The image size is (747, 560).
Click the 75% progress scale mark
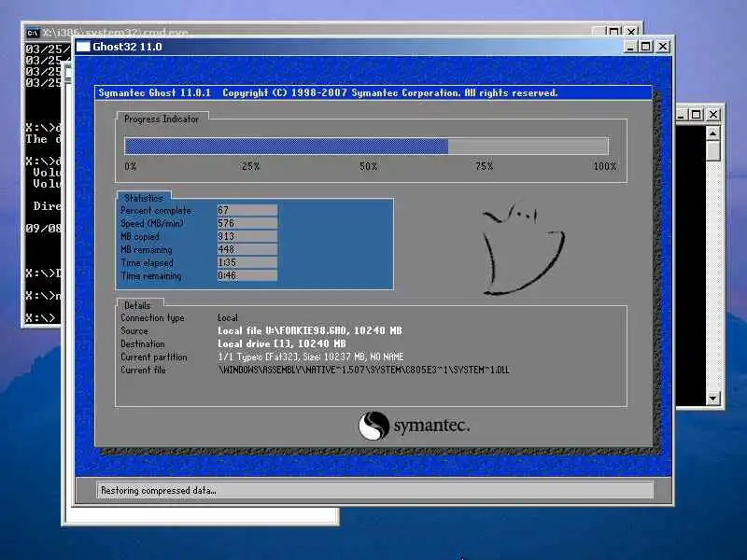(x=484, y=166)
